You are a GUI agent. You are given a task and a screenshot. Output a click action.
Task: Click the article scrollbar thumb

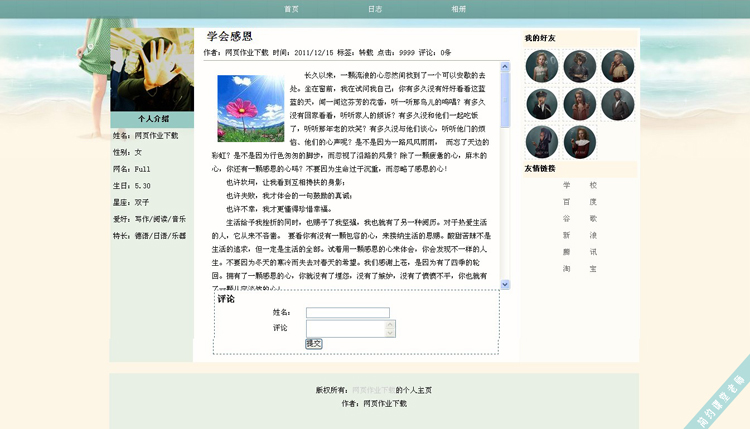click(x=505, y=100)
